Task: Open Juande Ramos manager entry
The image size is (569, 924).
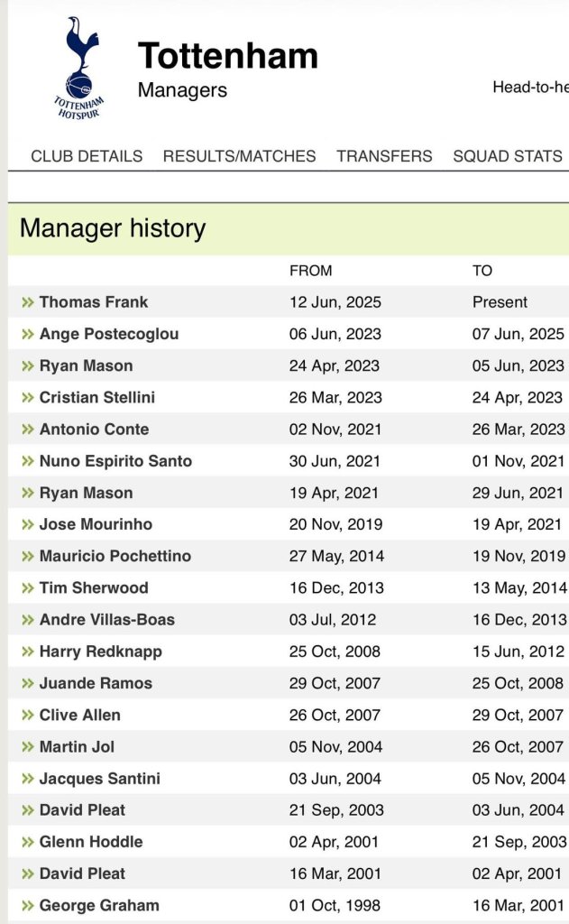Action: 96,683
